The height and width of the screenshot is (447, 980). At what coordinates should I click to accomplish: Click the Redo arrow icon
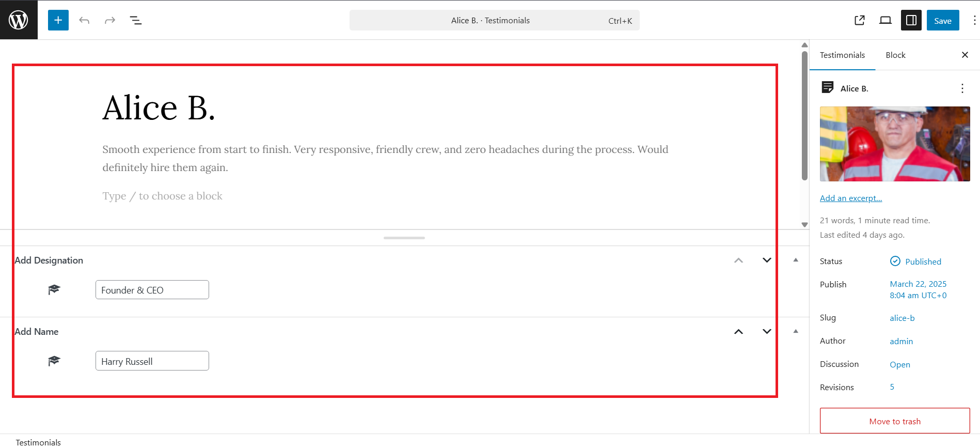(110, 20)
